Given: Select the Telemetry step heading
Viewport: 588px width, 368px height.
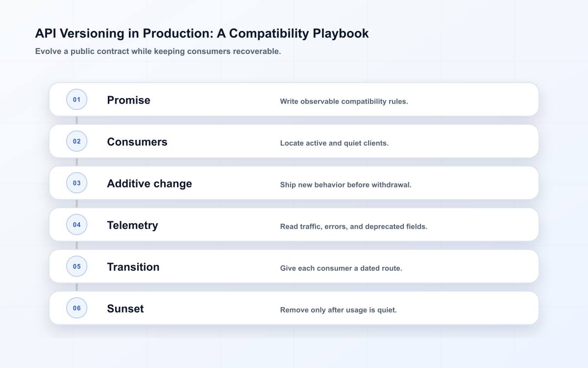Looking at the screenshot, I should (x=132, y=226).
